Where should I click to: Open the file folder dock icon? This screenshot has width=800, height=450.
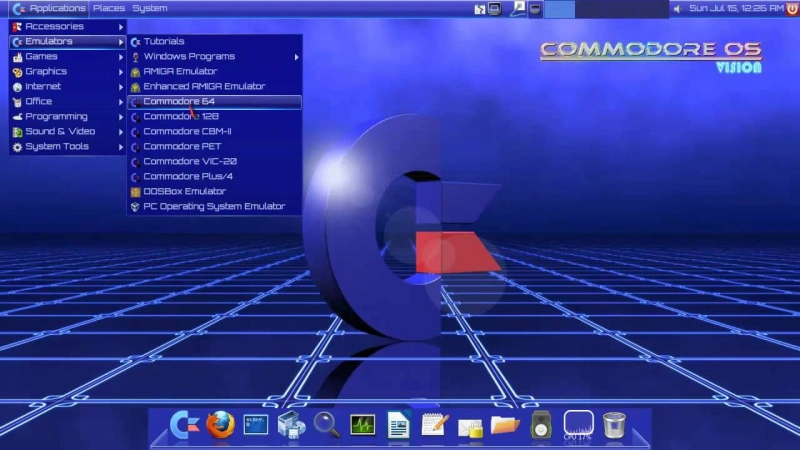(x=505, y=424)
